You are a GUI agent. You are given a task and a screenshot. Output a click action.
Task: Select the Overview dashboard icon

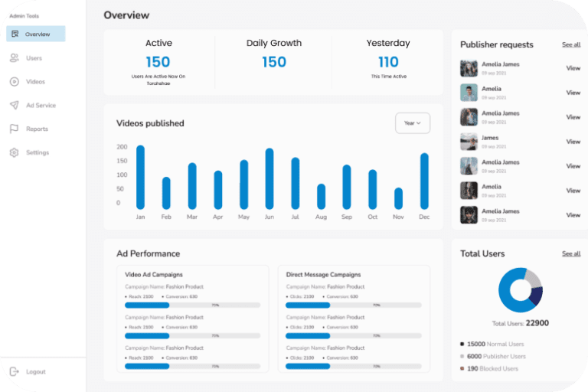(15, 34)
